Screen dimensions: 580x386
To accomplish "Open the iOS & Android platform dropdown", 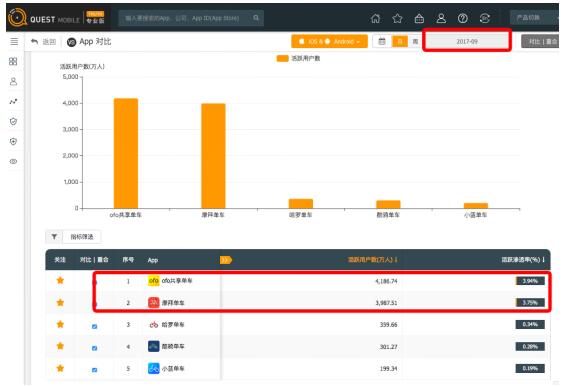I will pyautogui.click(x=329, y=41).
